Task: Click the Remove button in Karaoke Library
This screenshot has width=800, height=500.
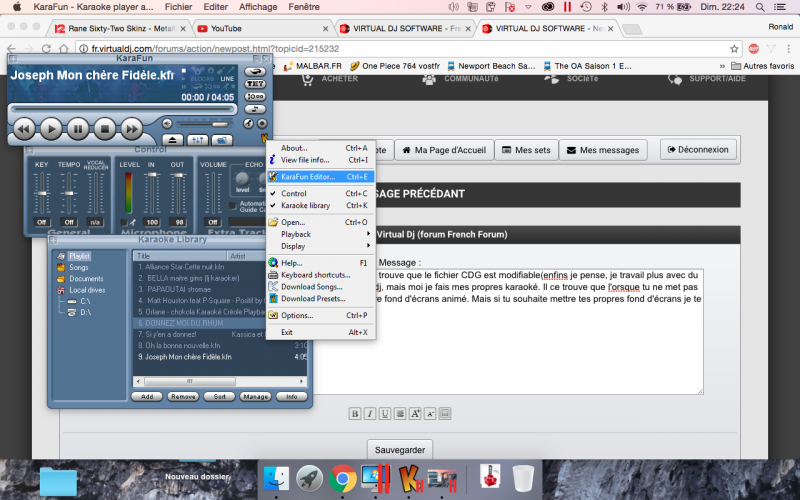Action: [x=183, y=396]
